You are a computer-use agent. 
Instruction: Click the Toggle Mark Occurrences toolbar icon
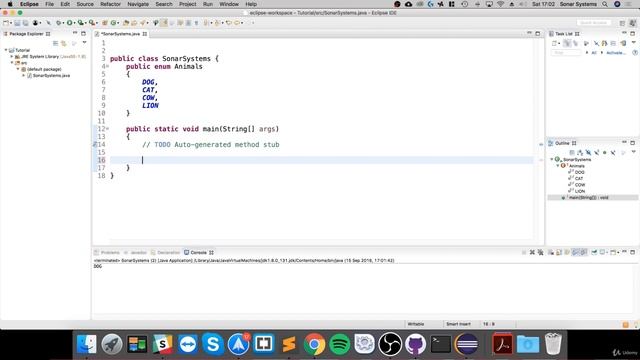(164, 23)
